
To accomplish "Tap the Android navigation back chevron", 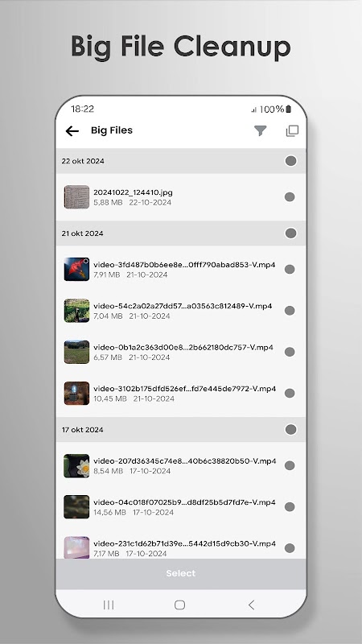I will pos(252,605).
